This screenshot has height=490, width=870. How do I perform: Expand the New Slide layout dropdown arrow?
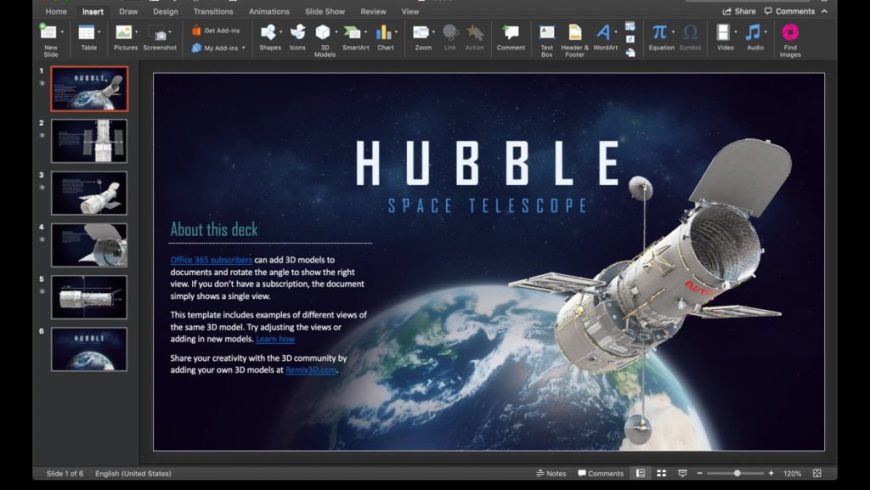click(x=62, y=32)
